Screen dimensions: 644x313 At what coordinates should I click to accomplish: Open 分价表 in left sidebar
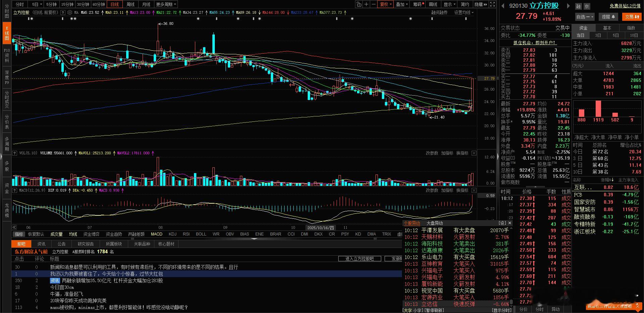pos(7,122)
